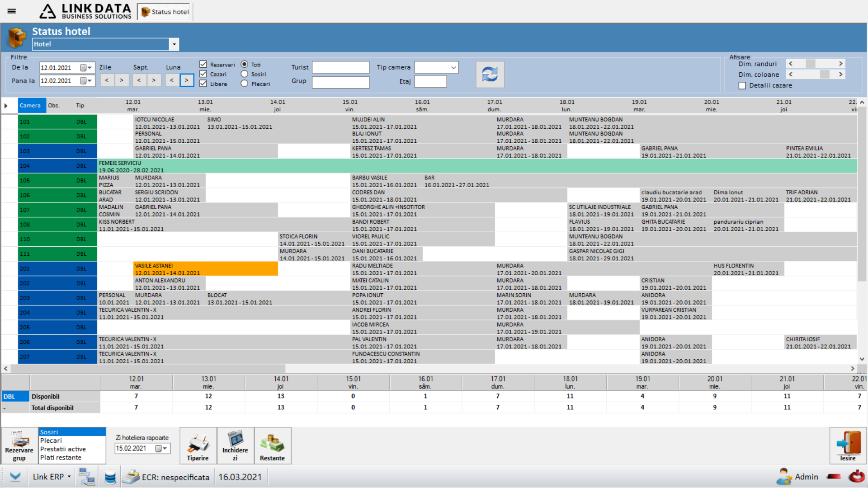The height and width of the screenshot is (488, 868).
Task: Select room 104 row
Action: click(57, 166)
